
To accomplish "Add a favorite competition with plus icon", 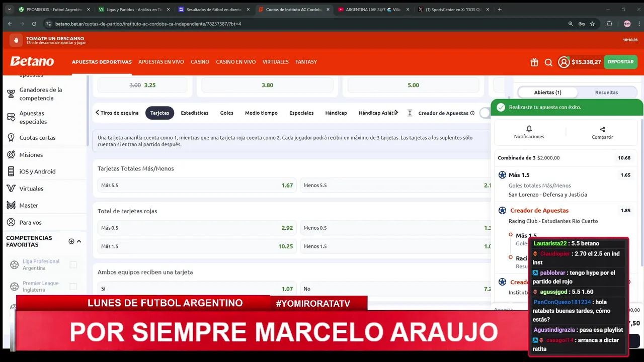I will [71, 241].
